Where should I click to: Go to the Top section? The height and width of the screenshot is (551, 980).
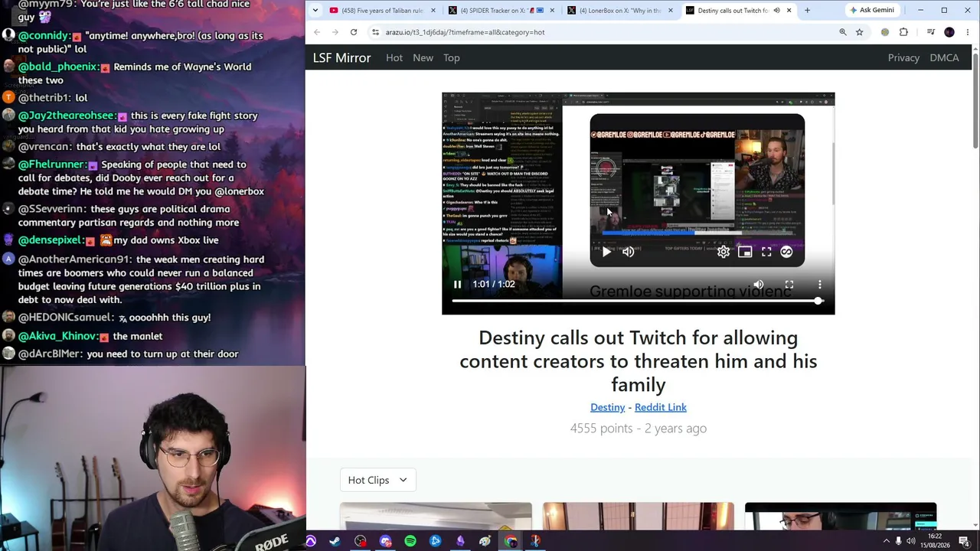click(x=452, y=58)
